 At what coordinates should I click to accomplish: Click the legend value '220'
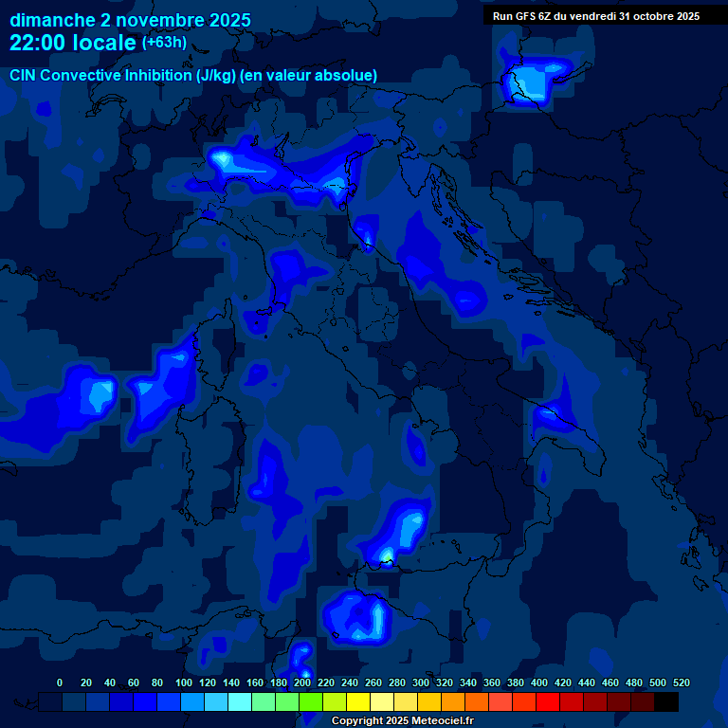click(326, 682)
